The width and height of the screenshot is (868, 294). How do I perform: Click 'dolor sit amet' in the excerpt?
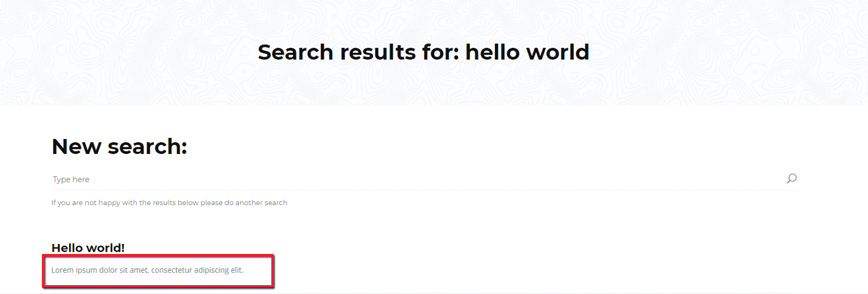point(125,271)
